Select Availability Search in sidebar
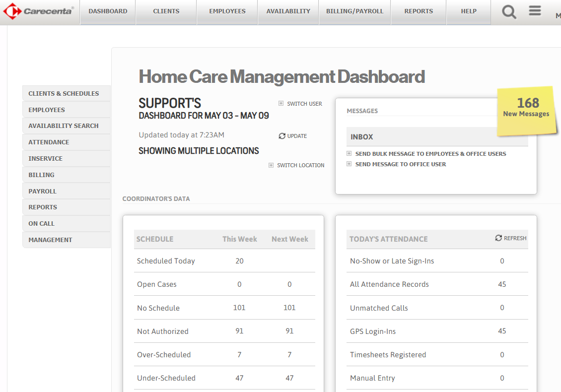Image resolution: width=561 pixels, height=392 pixels. (67, 126)
